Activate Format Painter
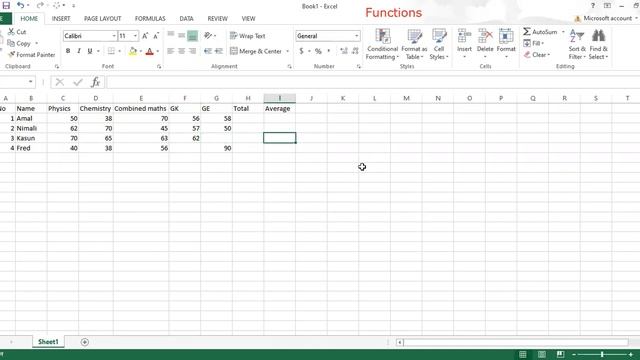 [31, 55]
